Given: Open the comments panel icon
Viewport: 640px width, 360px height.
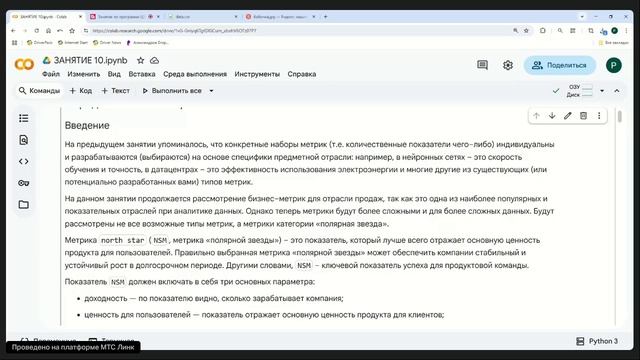Looking at the screenshot, I should [x=482, y=65].
